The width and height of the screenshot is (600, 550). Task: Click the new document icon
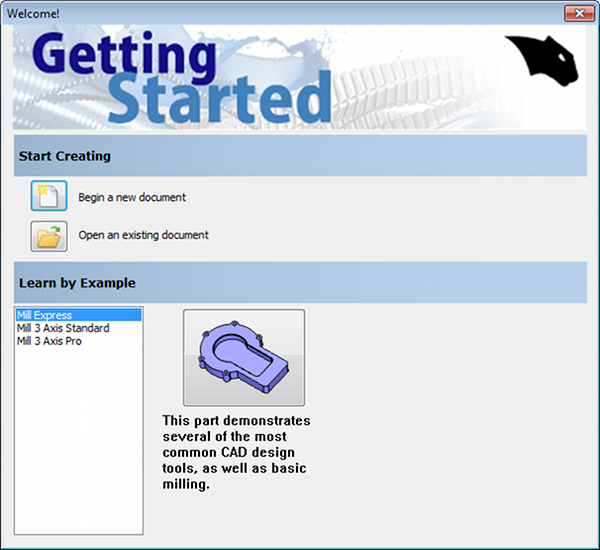pyautogui.click(x=49, y=196)
